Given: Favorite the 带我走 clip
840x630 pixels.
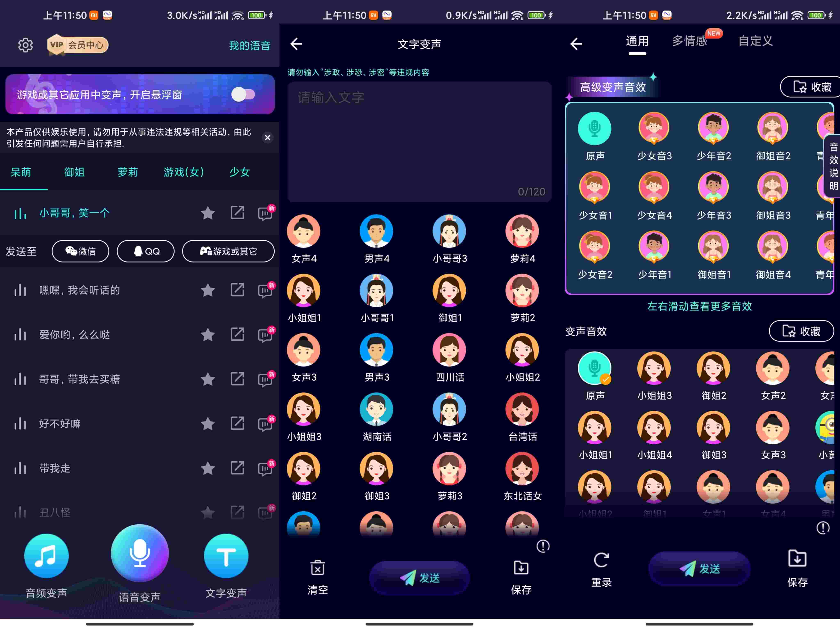Looking at the screenshot, I should [x=208, y=469].
